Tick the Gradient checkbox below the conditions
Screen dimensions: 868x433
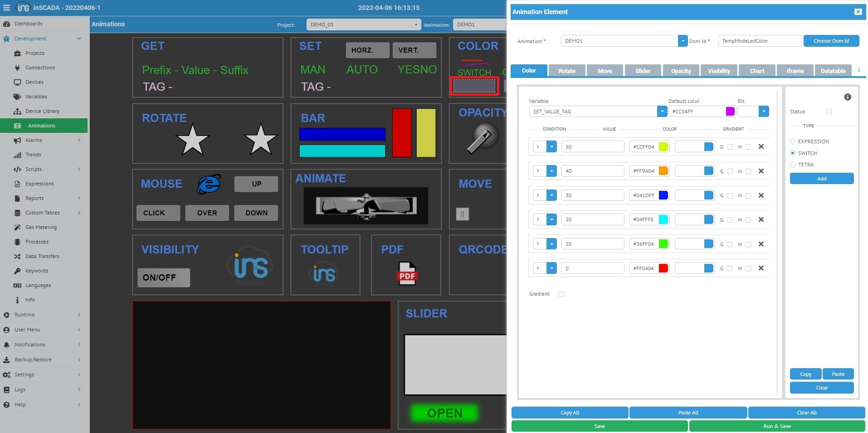[x=561, y=294]
